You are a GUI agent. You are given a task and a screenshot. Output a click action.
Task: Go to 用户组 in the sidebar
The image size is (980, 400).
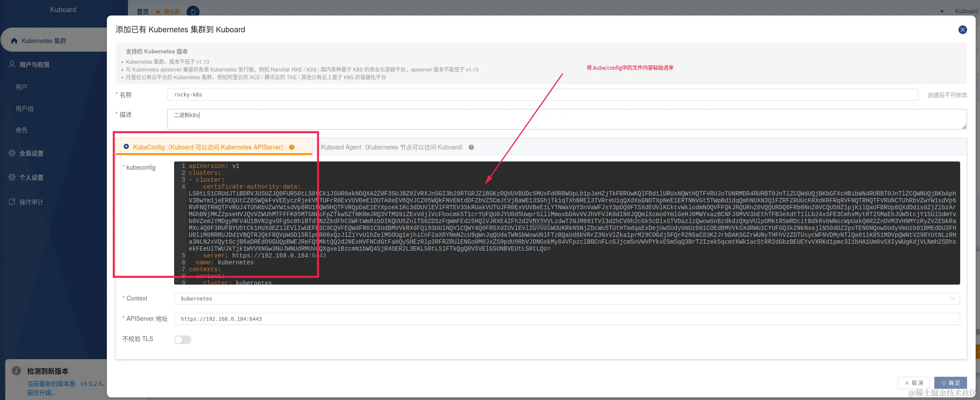(25, 109)
